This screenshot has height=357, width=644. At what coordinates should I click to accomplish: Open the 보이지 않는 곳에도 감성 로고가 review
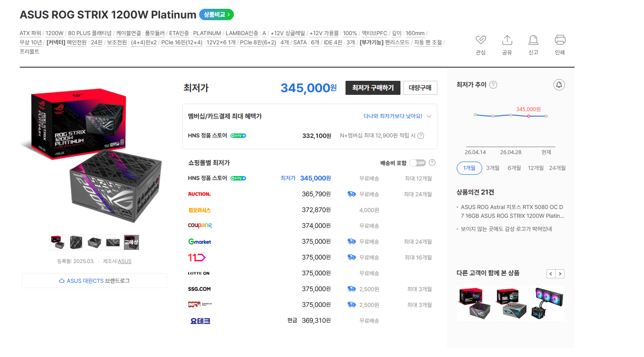[506, 229]
